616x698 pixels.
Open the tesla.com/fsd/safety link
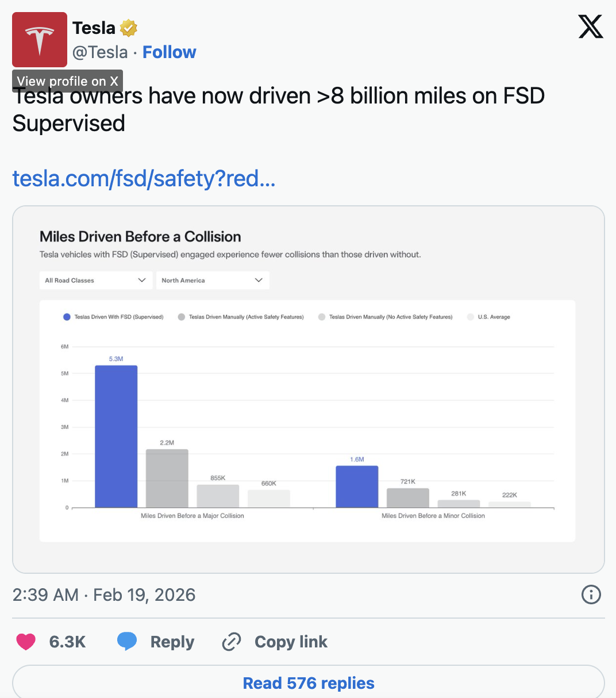(x=144, y=179)
